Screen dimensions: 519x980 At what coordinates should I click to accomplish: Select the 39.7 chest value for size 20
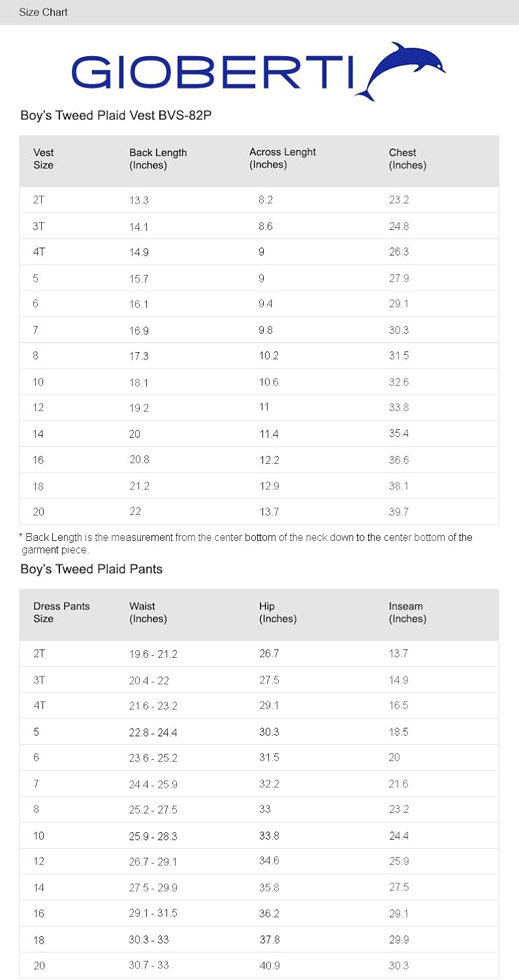click(399, 512)
